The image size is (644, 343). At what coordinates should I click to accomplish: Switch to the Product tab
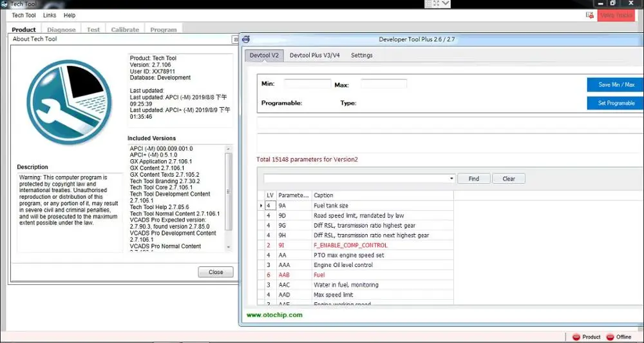(x=24, y=29)
